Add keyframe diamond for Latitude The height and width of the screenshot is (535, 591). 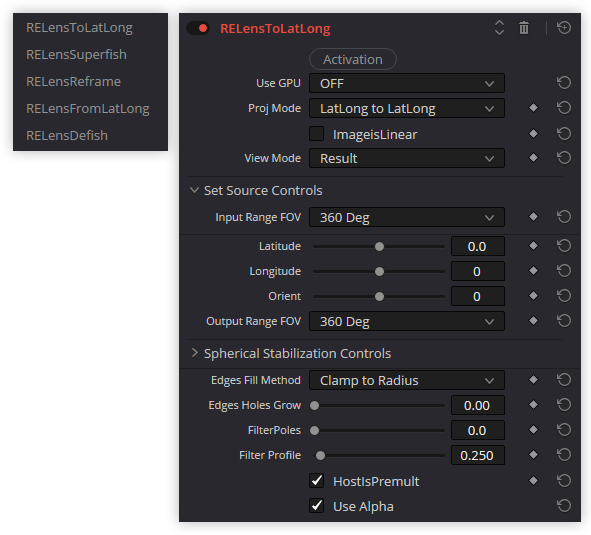(x=533, y=246)
